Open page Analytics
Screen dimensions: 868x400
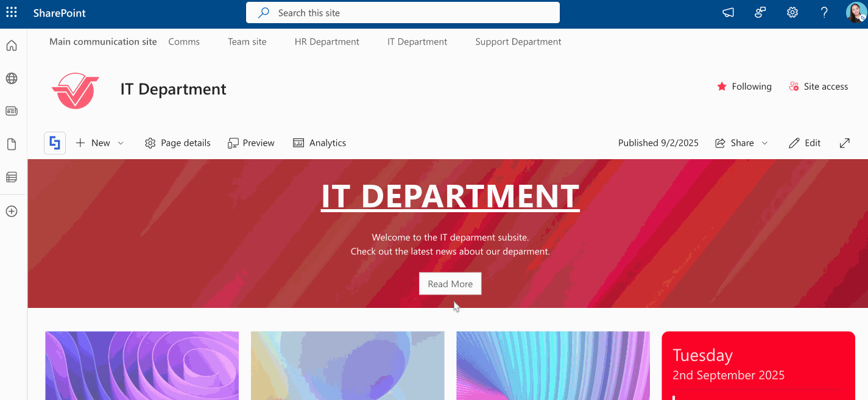pyautogui.click(x=319, y=143)
